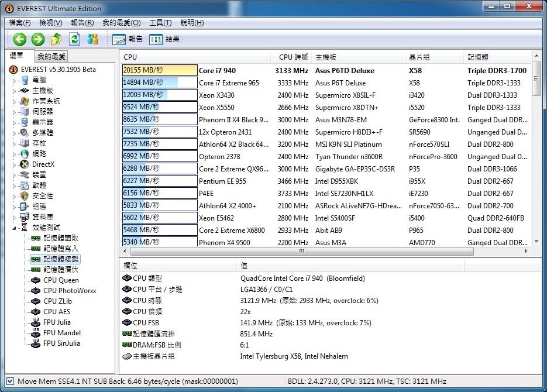
Task: Expand the 顯示器 tree node arrow
Action: click(x=14, y=122)
